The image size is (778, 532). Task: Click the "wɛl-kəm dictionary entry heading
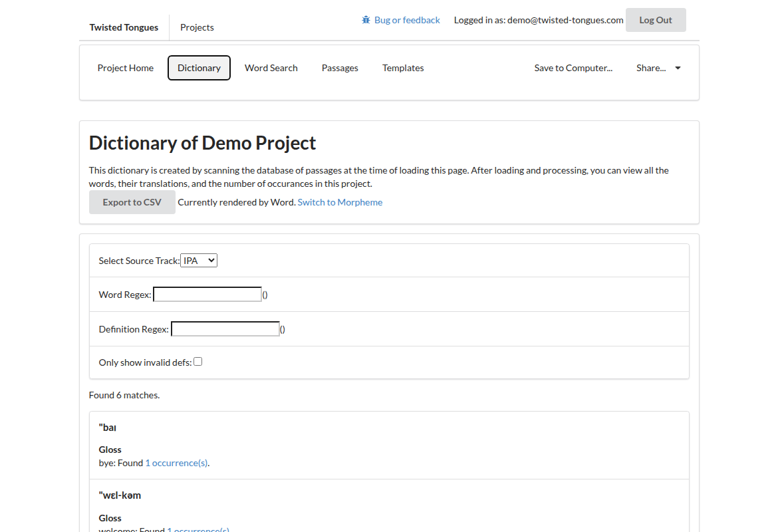pyautogui.click(x=120, y=495)
